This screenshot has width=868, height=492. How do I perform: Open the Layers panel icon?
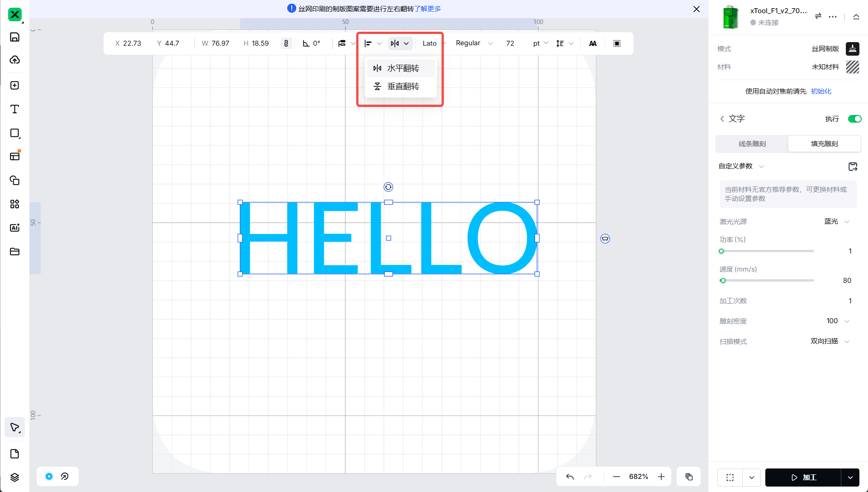click(14, 478)
